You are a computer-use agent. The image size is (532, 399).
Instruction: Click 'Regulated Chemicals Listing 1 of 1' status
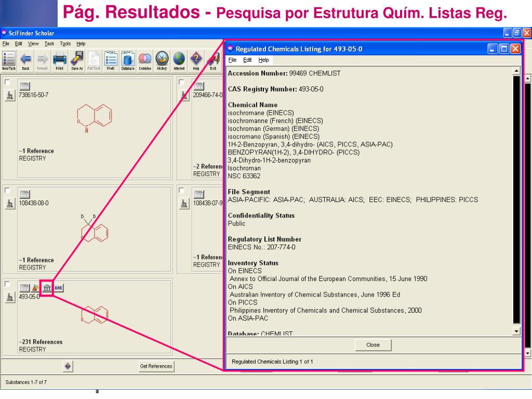pyautogui.click(x=272, y=362)
